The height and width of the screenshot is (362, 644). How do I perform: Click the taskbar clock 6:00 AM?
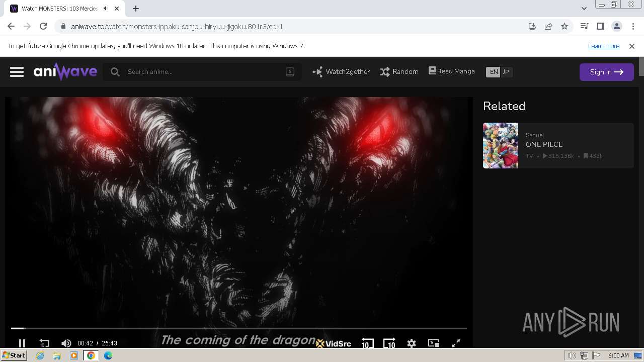click(x=618, y=355)
